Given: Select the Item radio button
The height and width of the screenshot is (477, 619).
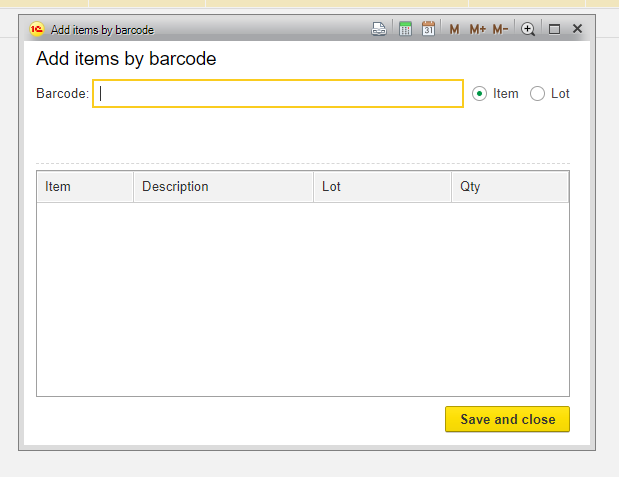Looking at the screenshot, I should coord(480,94).
